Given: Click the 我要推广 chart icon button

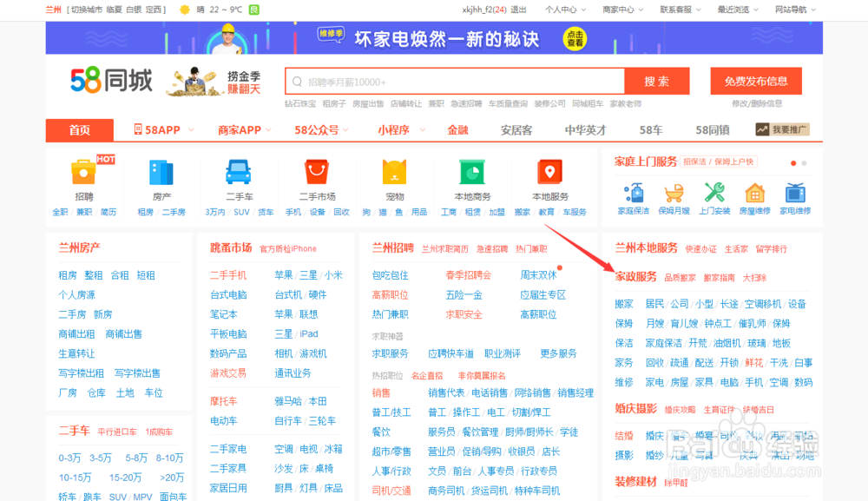Looking at the screenshot, I should [x=782, y=129].
